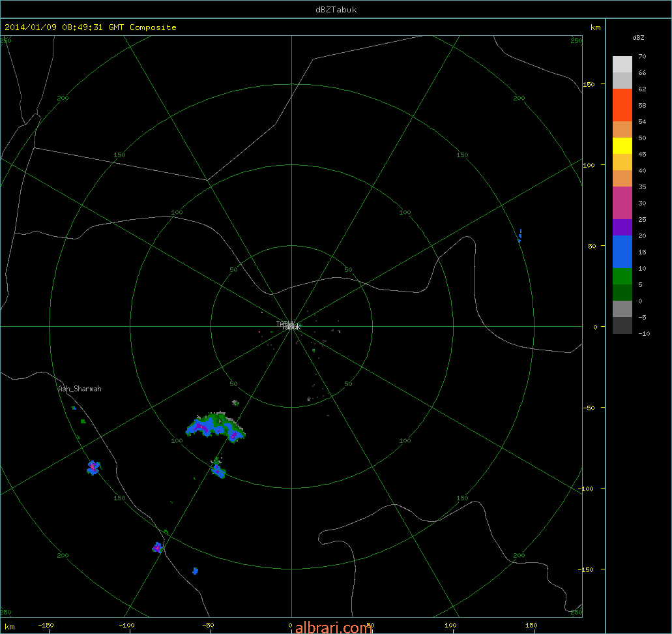
Task: Click the right axis tick label -100
Action: (x=585, y=489)
